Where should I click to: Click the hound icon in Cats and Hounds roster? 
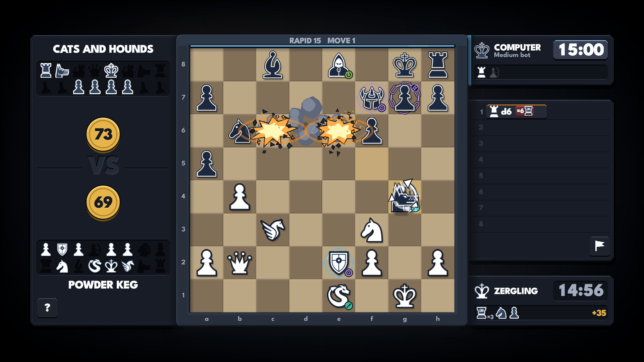[x=62, y=71]
